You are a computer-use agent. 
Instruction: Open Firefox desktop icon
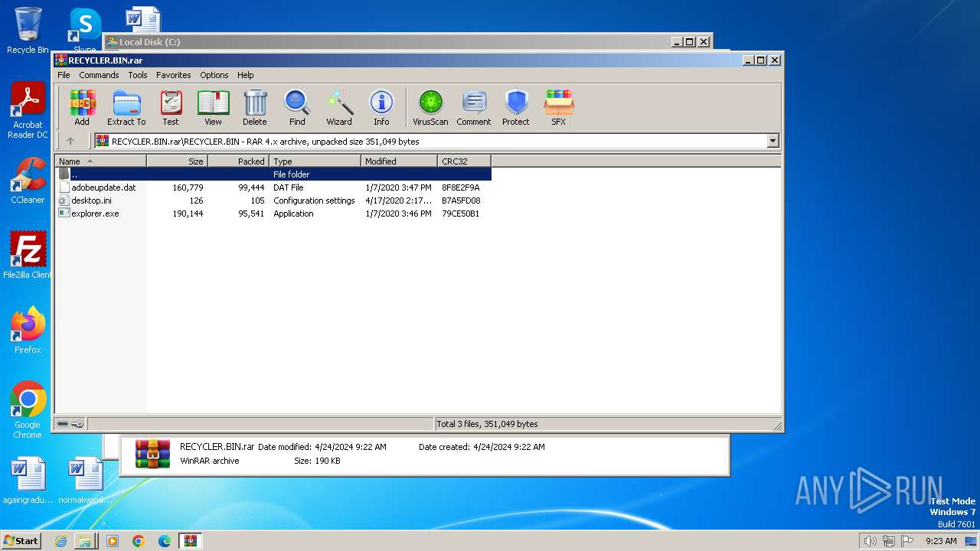(x=28, y=331)
